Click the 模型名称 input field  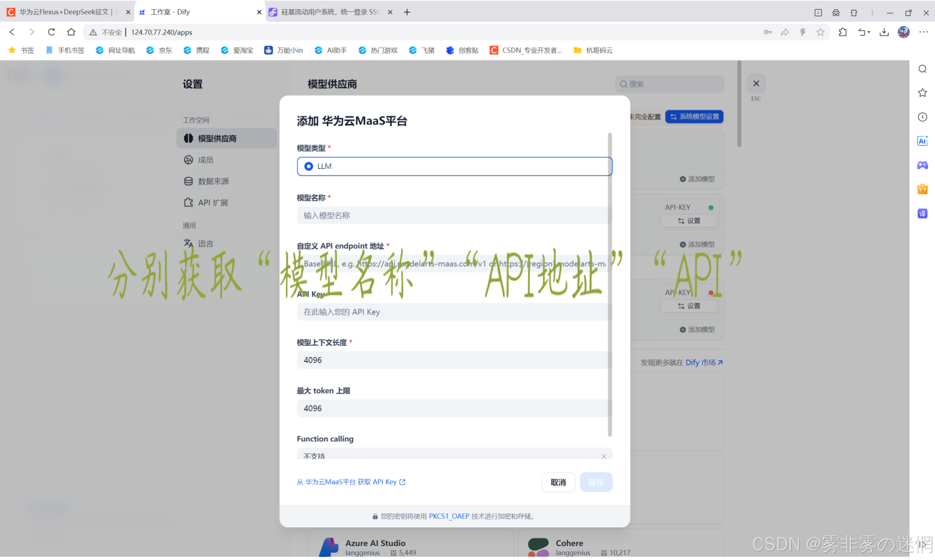[x=454, y=216]
